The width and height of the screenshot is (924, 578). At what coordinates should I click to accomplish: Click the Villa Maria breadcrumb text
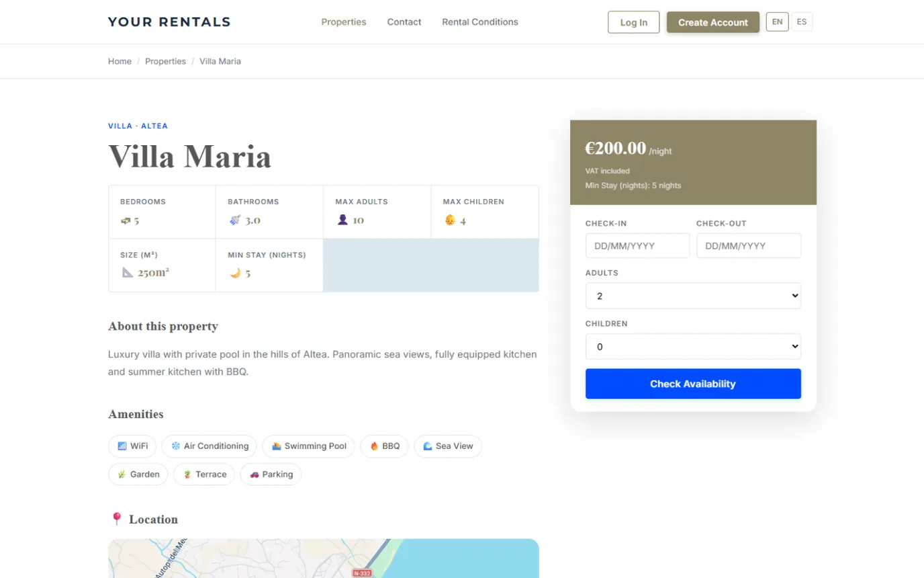pos(220,61)
